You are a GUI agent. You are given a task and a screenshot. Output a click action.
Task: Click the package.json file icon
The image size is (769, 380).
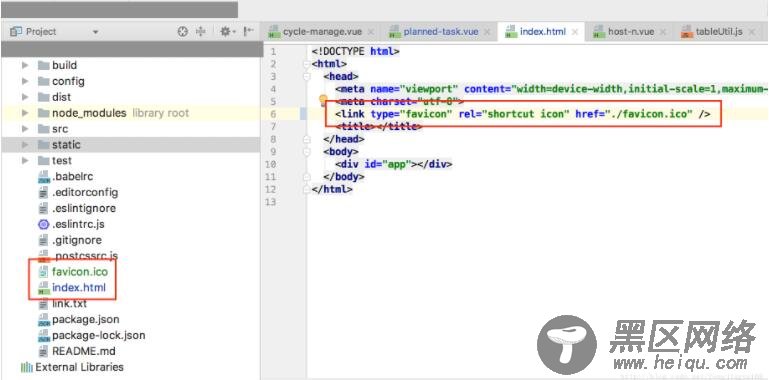[44, 320]
